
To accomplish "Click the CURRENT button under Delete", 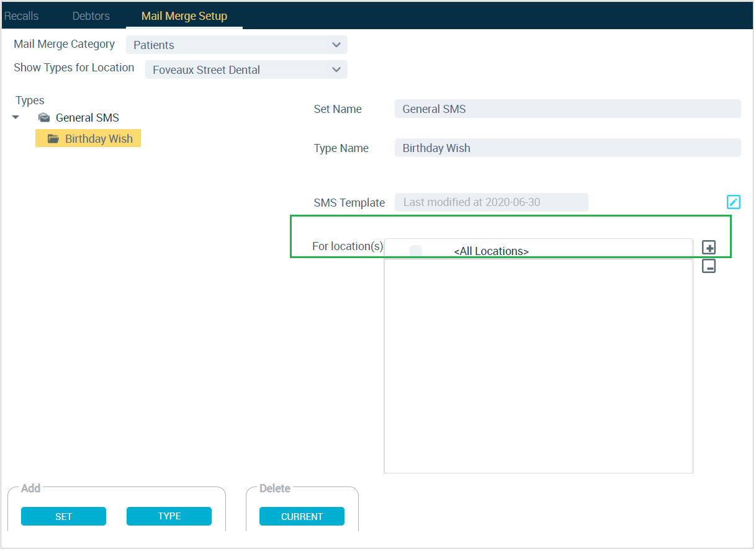I will pyautogui.click(x=302, y=516).
